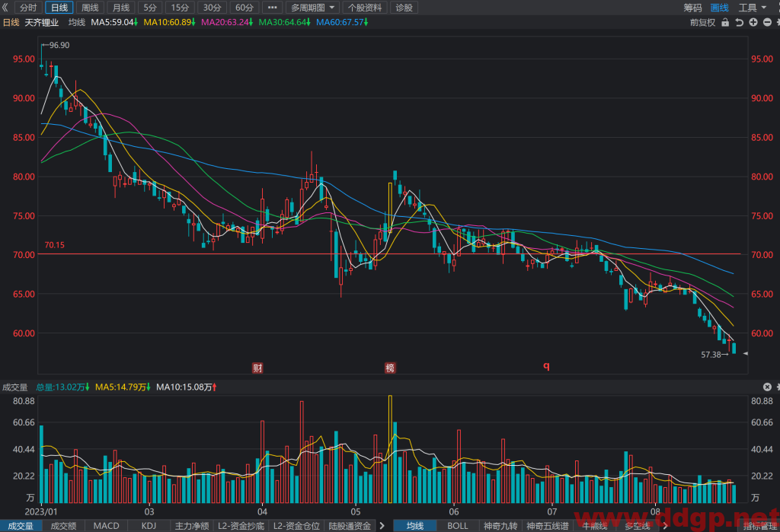Switch sub-chart to KDJ
This screenshot has width=780, height=532.
[x=149, y=526]
